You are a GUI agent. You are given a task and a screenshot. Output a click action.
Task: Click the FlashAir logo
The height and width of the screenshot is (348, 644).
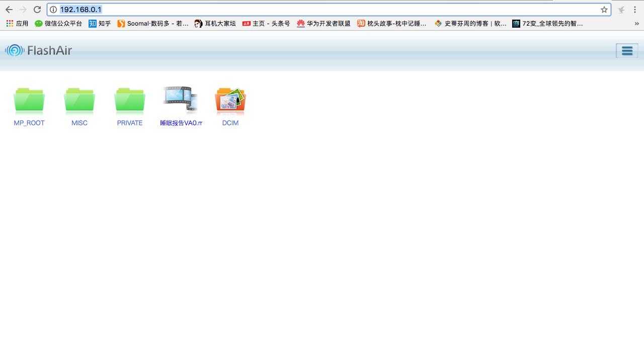tap(38, 50)
